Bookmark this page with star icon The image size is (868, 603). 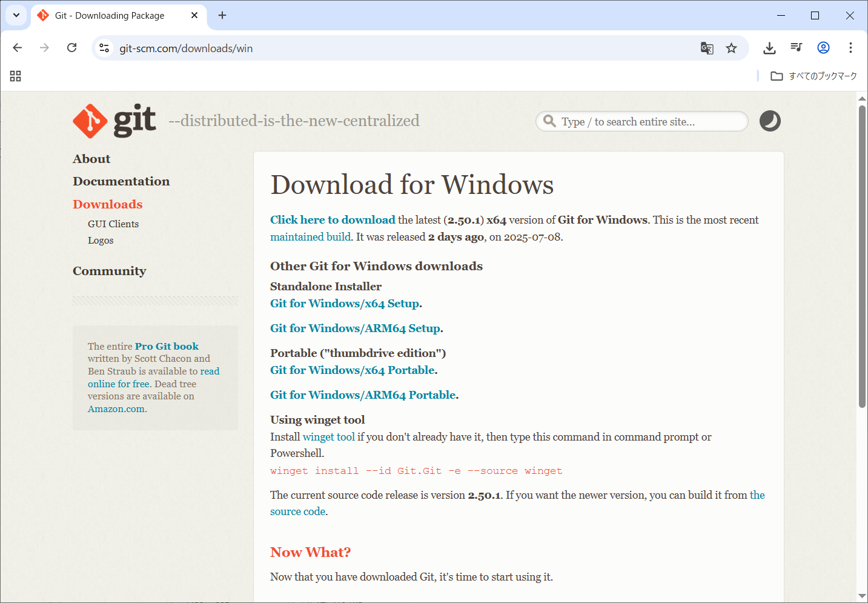731,48
